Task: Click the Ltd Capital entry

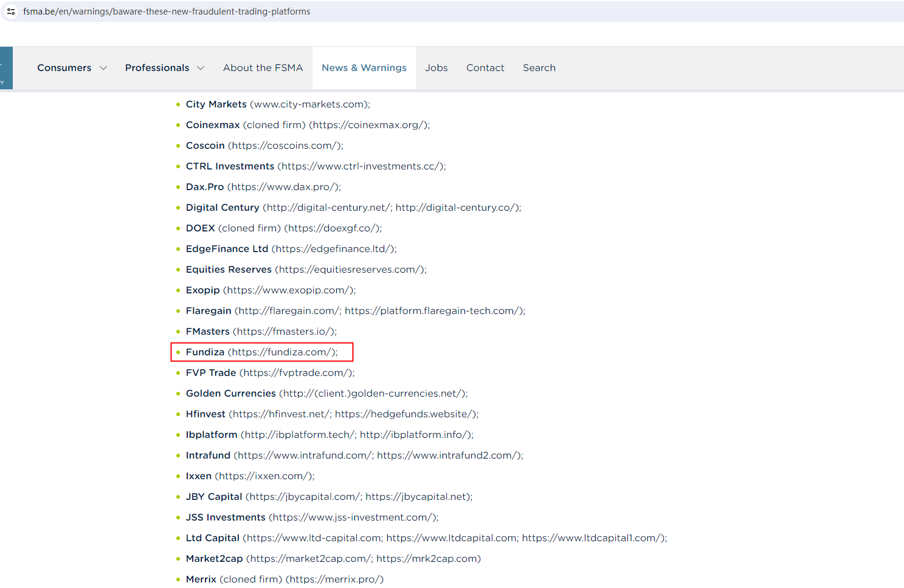Action: point(426,538)
